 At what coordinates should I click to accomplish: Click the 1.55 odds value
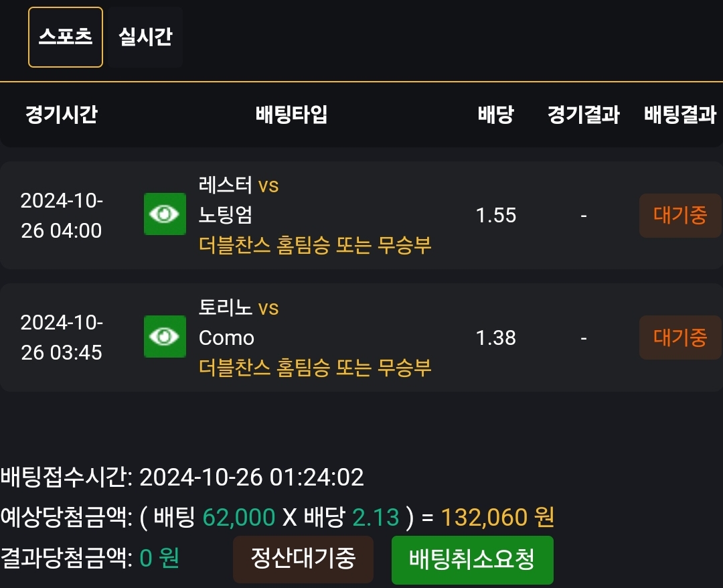(496, 216)
